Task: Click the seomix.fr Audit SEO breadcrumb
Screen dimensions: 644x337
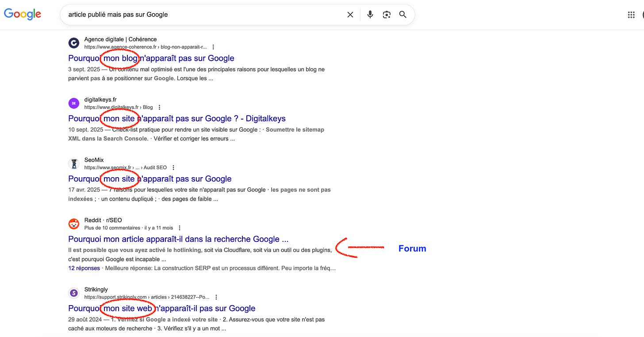Action: click(126, 167)
